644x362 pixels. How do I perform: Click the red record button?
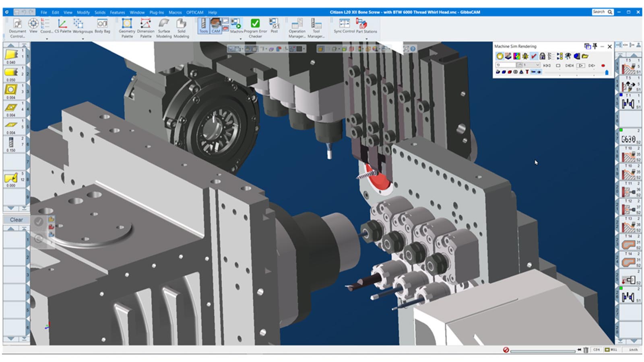(603, 66)
